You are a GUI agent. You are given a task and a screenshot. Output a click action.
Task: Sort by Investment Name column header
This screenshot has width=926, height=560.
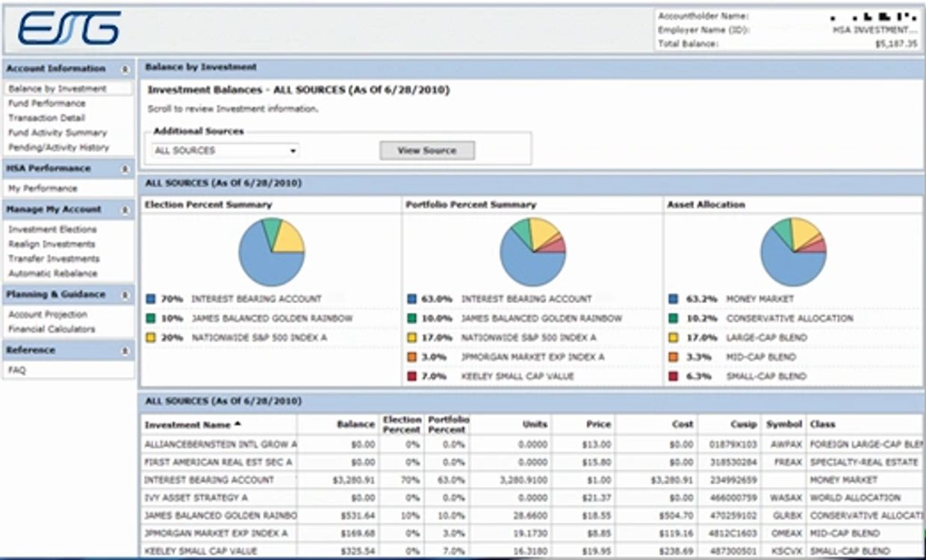coord(193,425)
